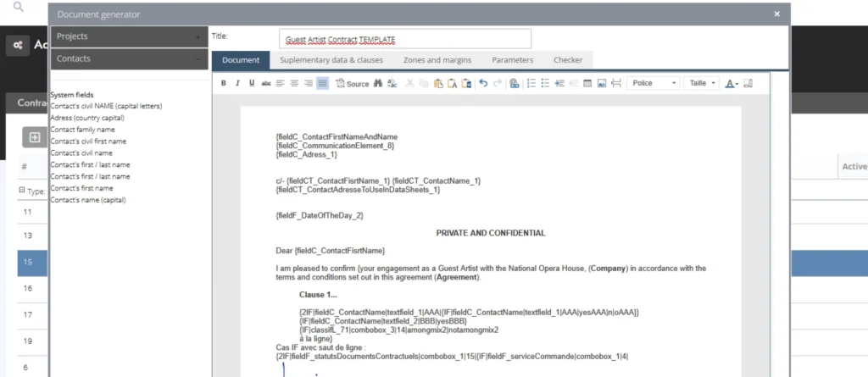The width and height of the screenshot is (868, 377).
Task: Apply strikethrough formatting (abc icon)
Action: [x=266, y=84]
